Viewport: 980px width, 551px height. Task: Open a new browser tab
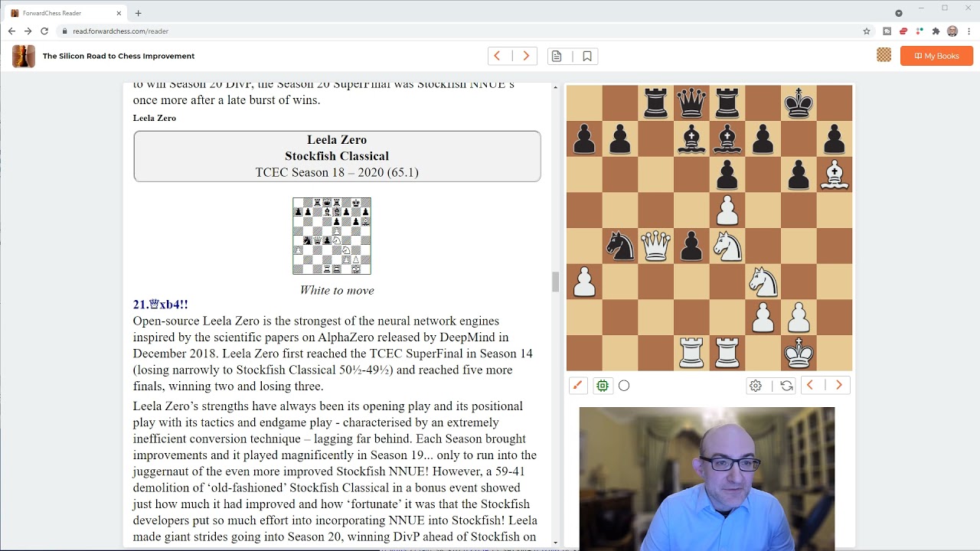click(x=138, y=13)
